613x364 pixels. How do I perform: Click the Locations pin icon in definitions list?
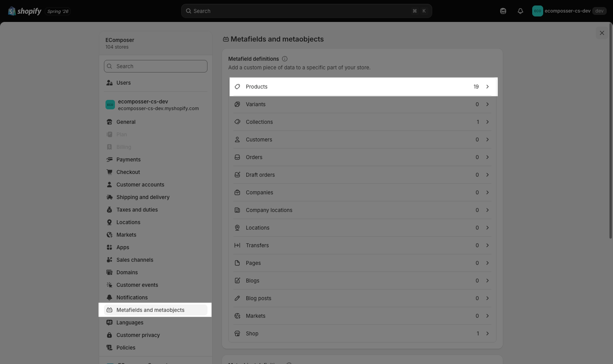pos(237,228)
